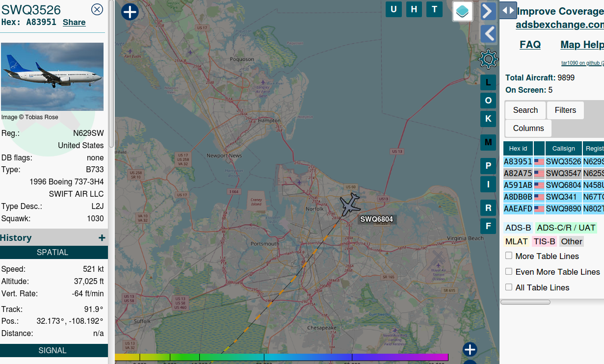
Task: Click the right chevron sidebar button
Action: (488, 11)
